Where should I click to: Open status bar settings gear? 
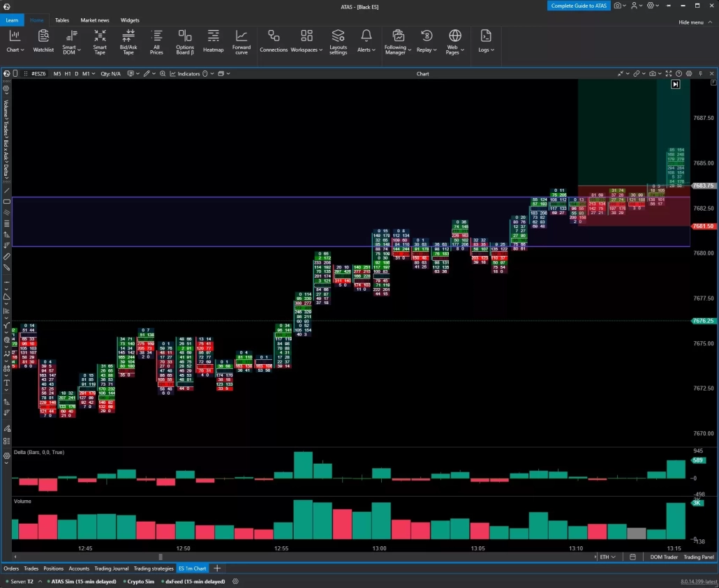tap(235, 581)
